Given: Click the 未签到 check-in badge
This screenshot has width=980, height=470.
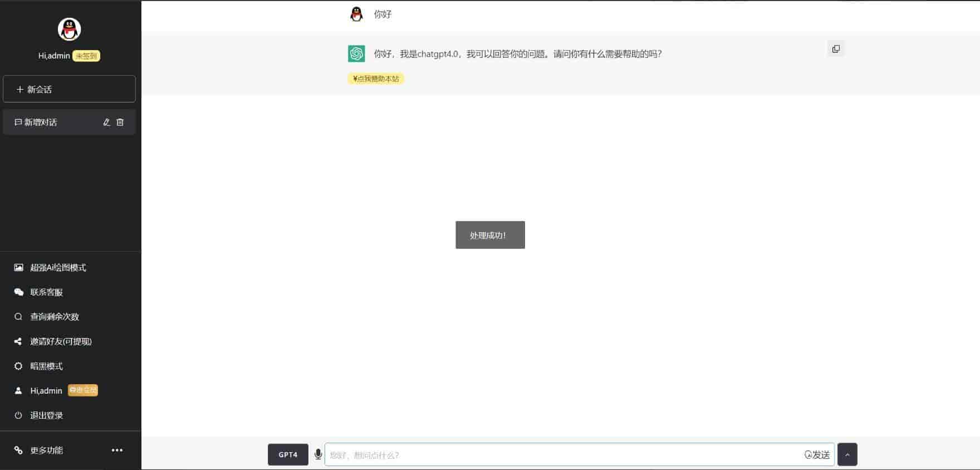Looking at the screenshot, I should click(x=86, y=56).
